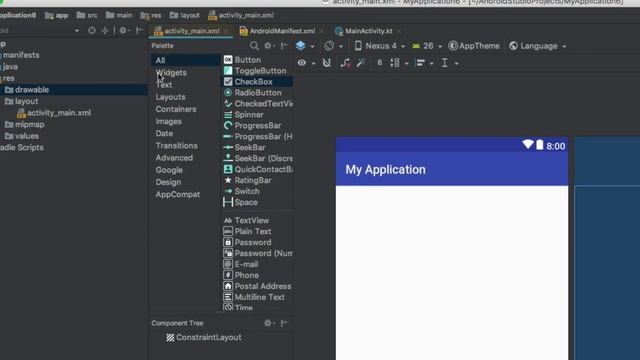This screenshot has height=360, width=640.
Task: Infer constraints magic wand icon
Action: pyautogui.click(x=361, y=63)
